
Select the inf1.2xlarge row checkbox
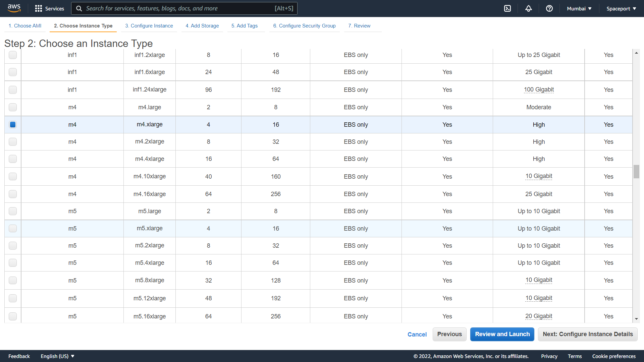click(x=13, y=55)
